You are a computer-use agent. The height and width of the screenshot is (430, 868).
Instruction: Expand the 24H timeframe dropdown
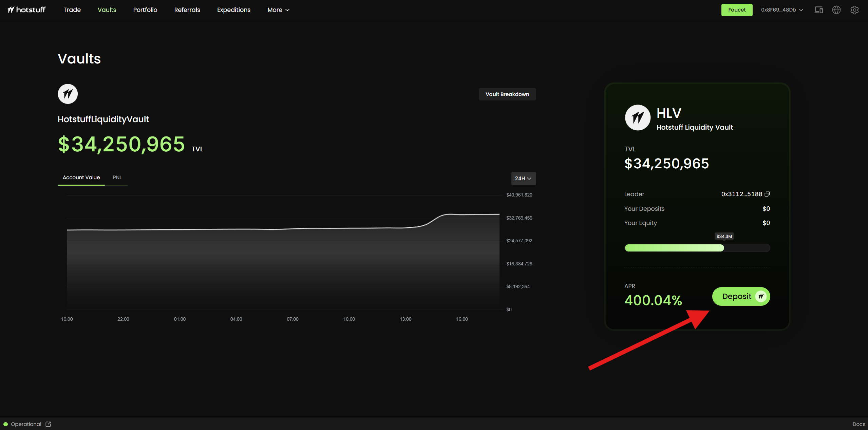[x=523, y=179]
